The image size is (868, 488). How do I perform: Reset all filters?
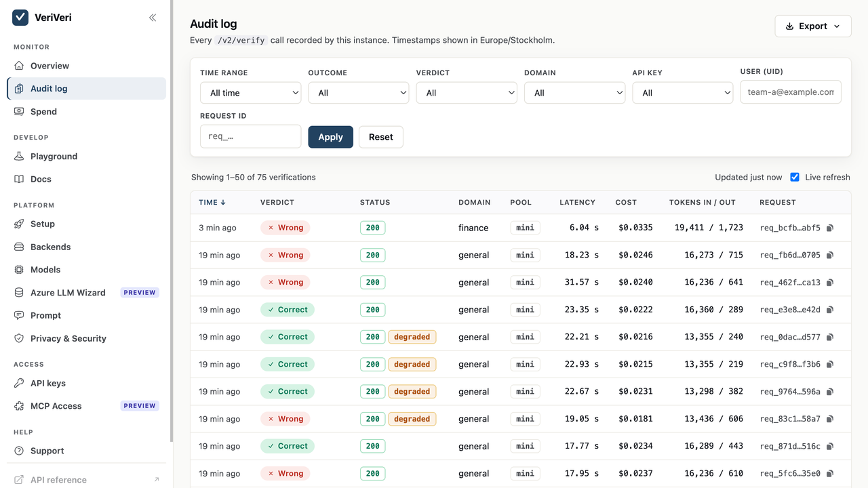tap(381, 137)
